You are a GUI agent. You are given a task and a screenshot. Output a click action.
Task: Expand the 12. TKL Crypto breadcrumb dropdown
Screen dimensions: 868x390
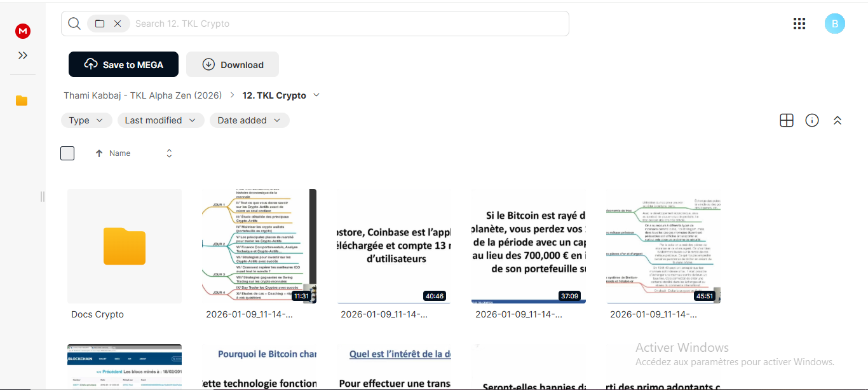click(x=316, y=95)
